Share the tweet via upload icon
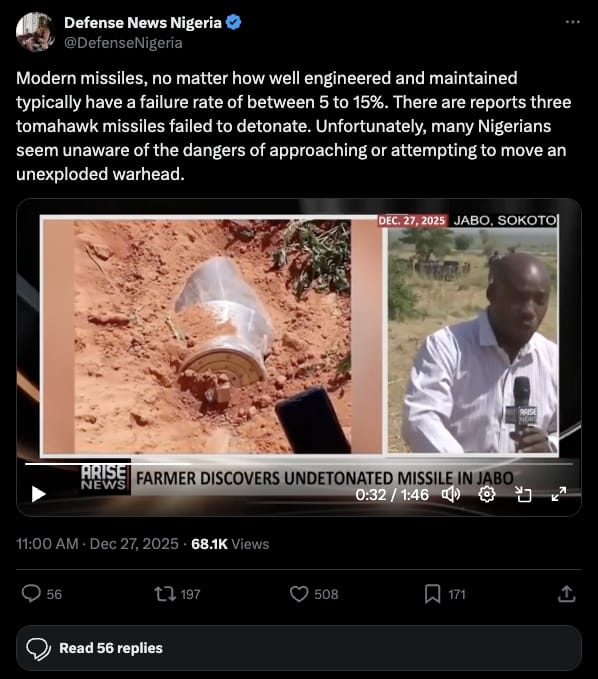Screen dimensions: 598x679 (566, 594)
